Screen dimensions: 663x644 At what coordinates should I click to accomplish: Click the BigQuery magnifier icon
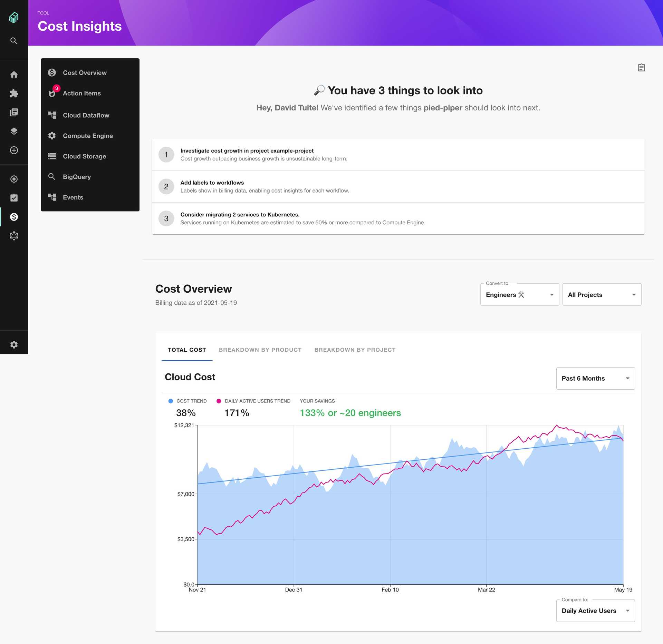pos(52,176)
